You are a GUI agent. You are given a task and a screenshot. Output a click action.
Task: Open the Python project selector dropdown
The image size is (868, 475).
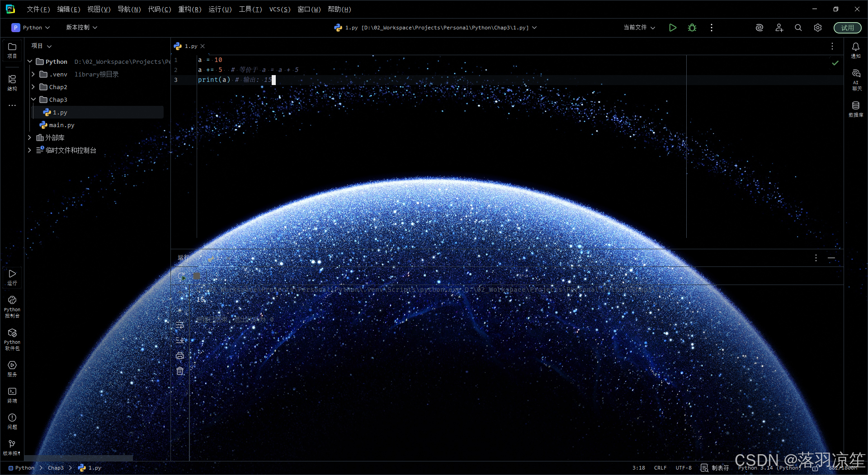click(31, 28)
